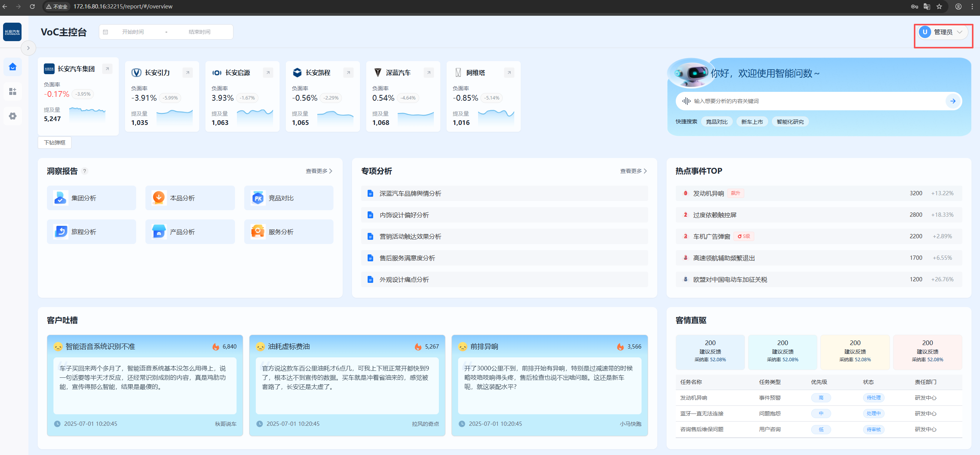The height and width of the screenshot is (455, 980).
Task: Open 长安汽车集团 card drill-through arrow
Action: click(107, 69)
